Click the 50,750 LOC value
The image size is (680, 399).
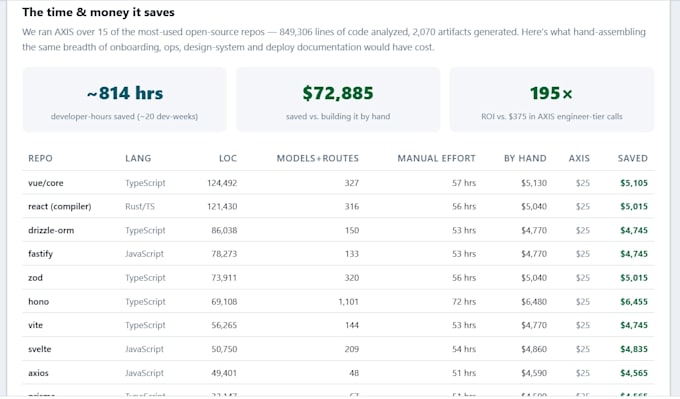(x=224, y=349)
